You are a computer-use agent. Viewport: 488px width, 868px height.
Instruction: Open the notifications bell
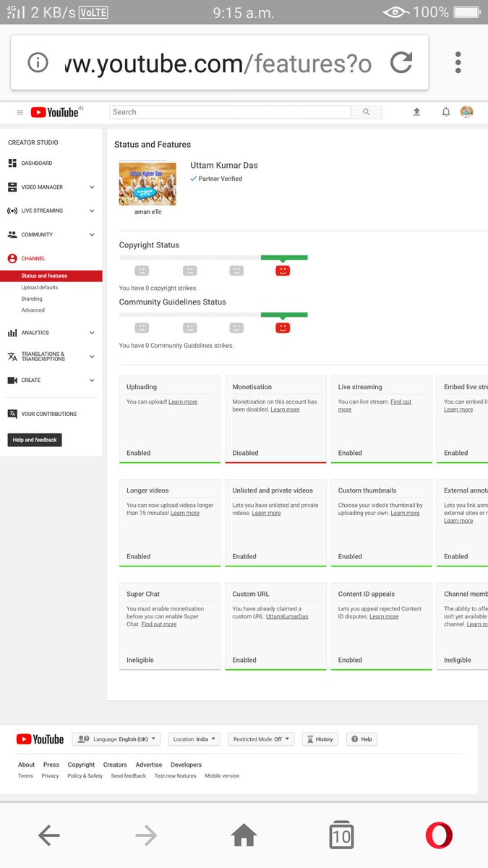tap(446, 112)
